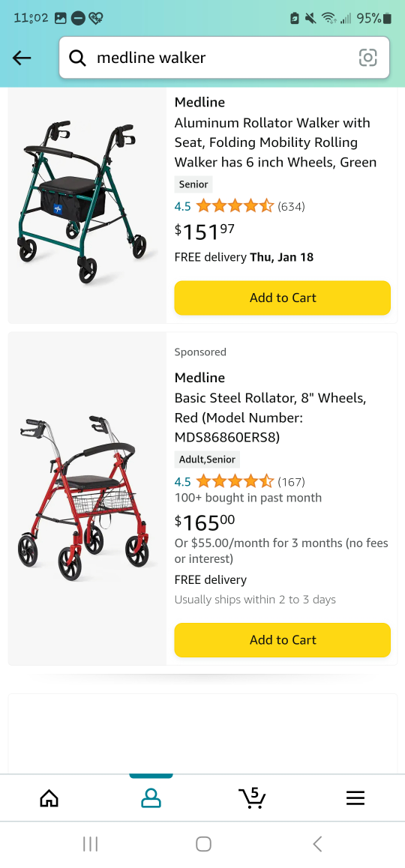Click the medline walker search field
The height and width of the screenshot is (868, 405).
(224, 58)
